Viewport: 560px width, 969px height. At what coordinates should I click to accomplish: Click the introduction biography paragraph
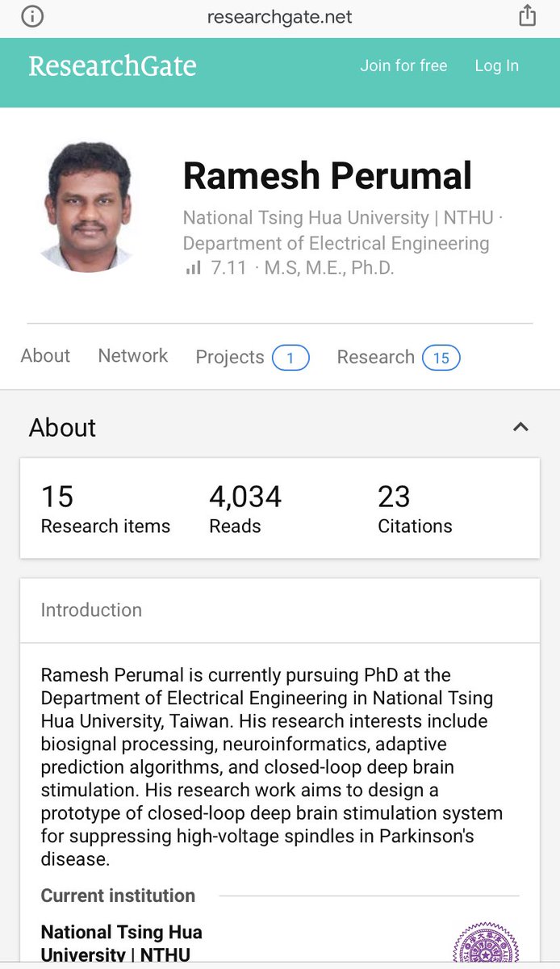pyautogui.click(x=272, y=767)
